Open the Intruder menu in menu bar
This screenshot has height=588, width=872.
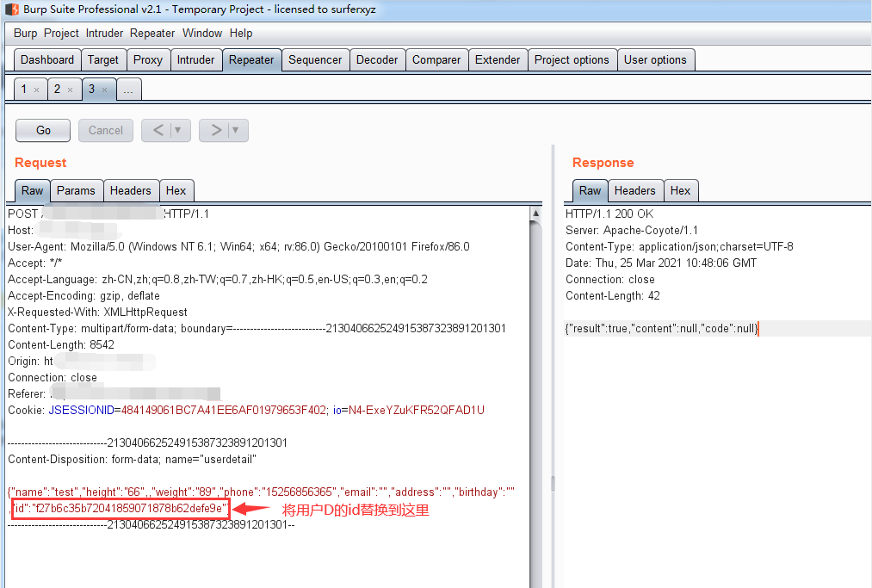click(x=104, y=34)
